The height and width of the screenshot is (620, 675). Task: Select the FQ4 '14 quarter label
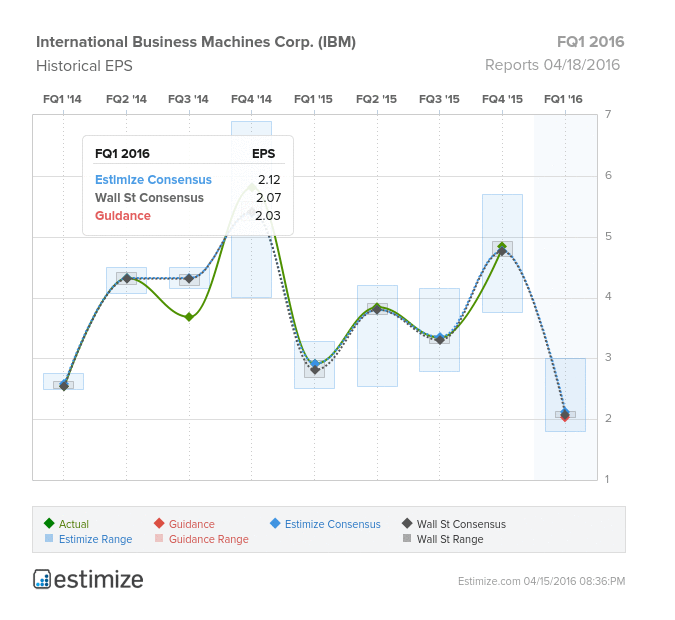tap(251, 99)
